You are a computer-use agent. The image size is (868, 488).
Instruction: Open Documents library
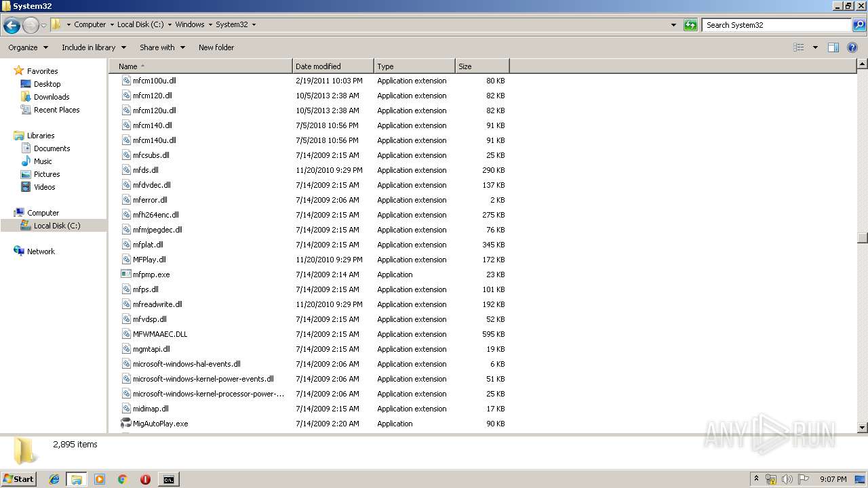pos(52,148)
